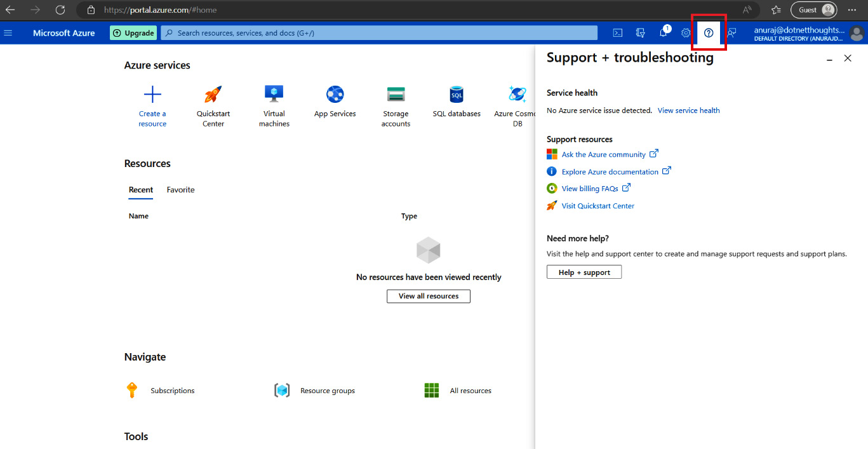Click the Upgrade button
Image resolution: width=868 pixels, height=449 pixels.
coord(133,33)
